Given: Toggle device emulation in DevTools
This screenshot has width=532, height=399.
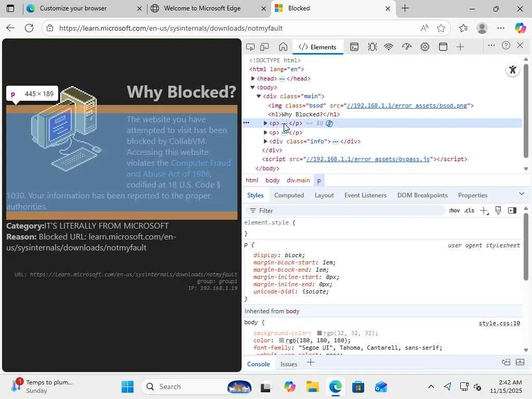Looking at the screenshot, I should [264, 47].
